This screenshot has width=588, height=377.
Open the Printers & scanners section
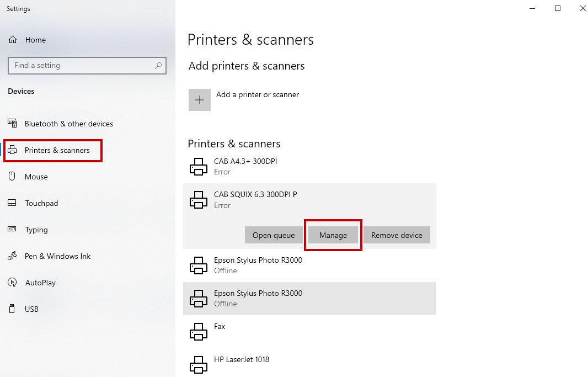click(x=57, y=151)
